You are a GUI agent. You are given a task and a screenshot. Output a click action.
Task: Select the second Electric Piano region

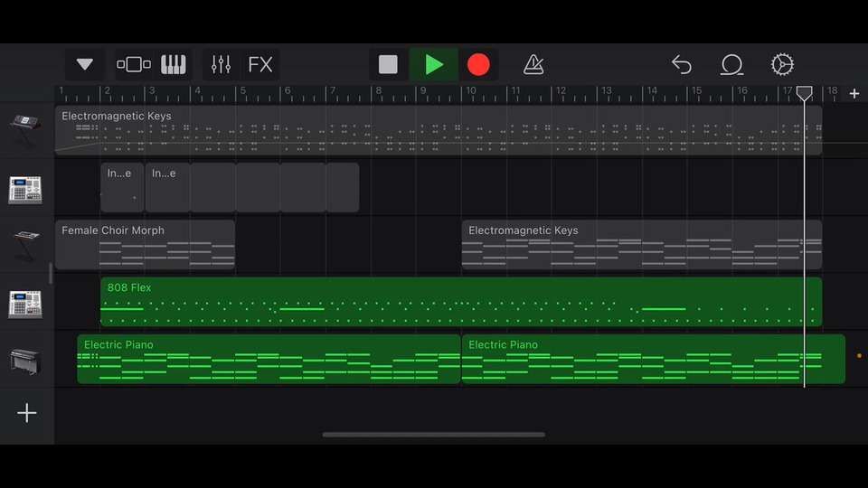point(654,359)
